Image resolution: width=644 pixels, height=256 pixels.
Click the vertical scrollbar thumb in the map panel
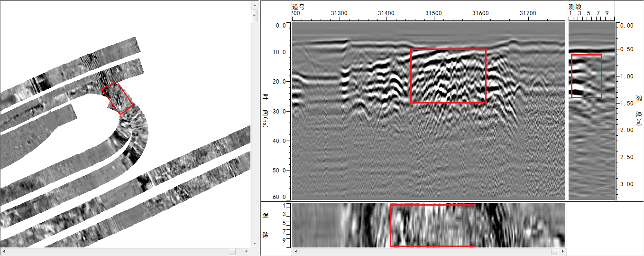pos(254,16)
